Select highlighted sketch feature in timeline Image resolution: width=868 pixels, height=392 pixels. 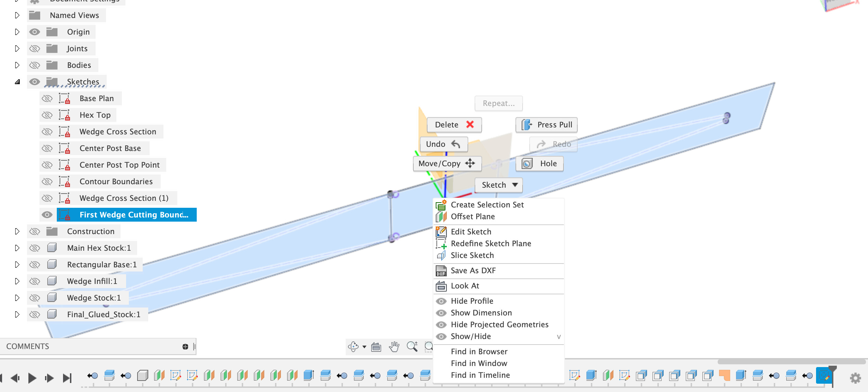click(x=824, y=376)
